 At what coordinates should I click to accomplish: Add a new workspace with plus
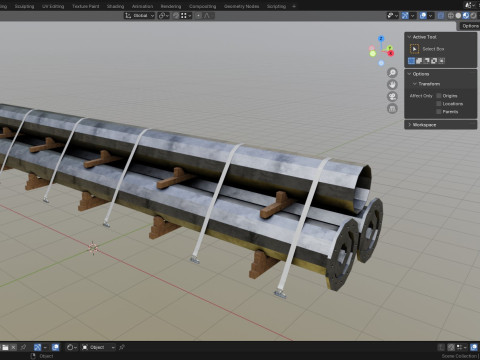click(x=294, y=6)
